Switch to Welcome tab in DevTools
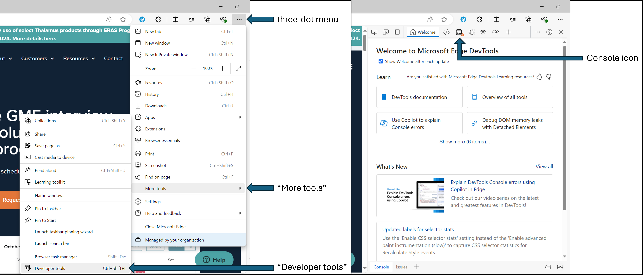 coord(423,32)
